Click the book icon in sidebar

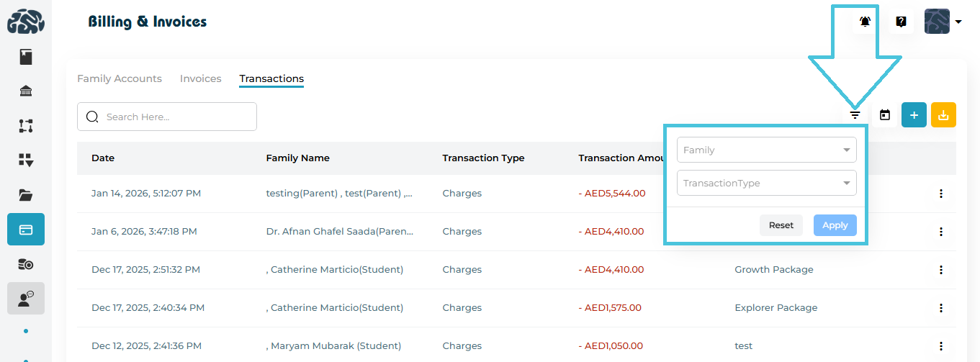pos(26,57)
